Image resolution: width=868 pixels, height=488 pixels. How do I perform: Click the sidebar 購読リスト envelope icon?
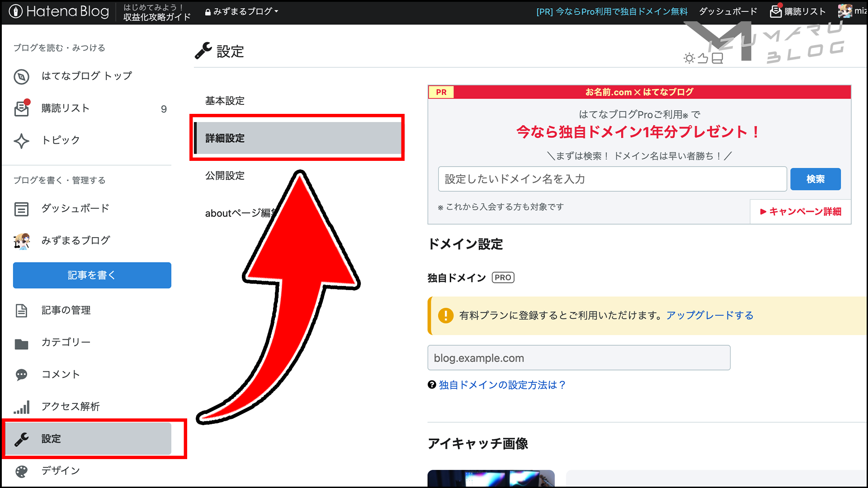[x=22, y=108]
